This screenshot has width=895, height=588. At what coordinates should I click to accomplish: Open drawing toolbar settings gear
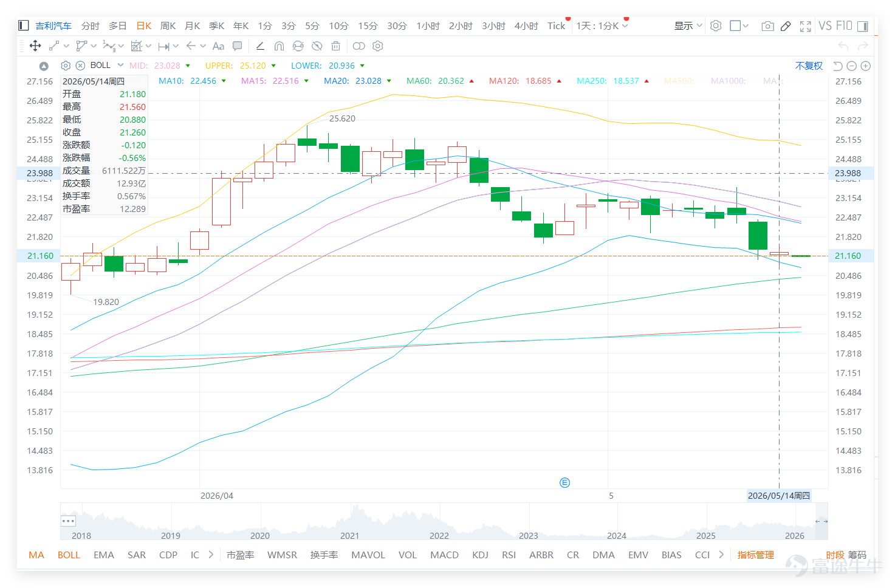tap(378, 46)
